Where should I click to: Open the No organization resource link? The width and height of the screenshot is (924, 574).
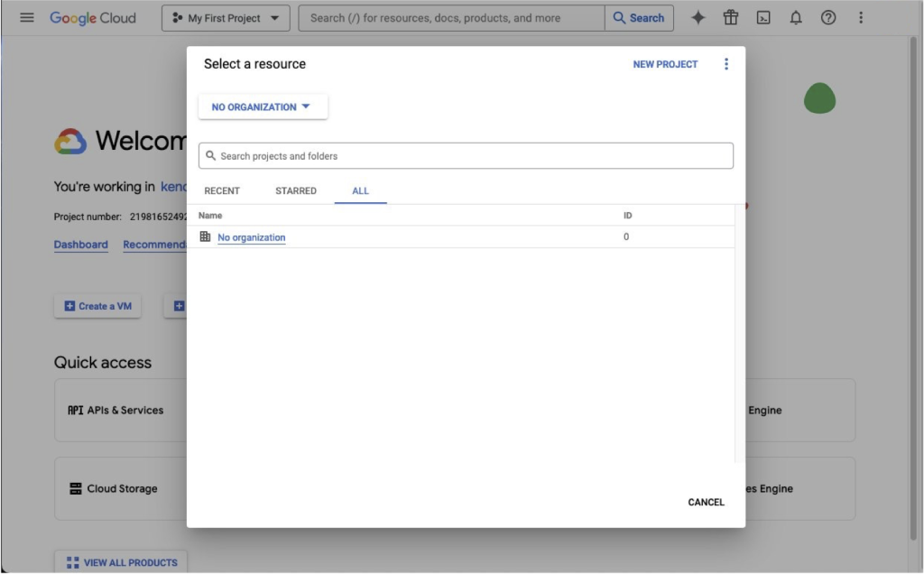tap(251, 237)
